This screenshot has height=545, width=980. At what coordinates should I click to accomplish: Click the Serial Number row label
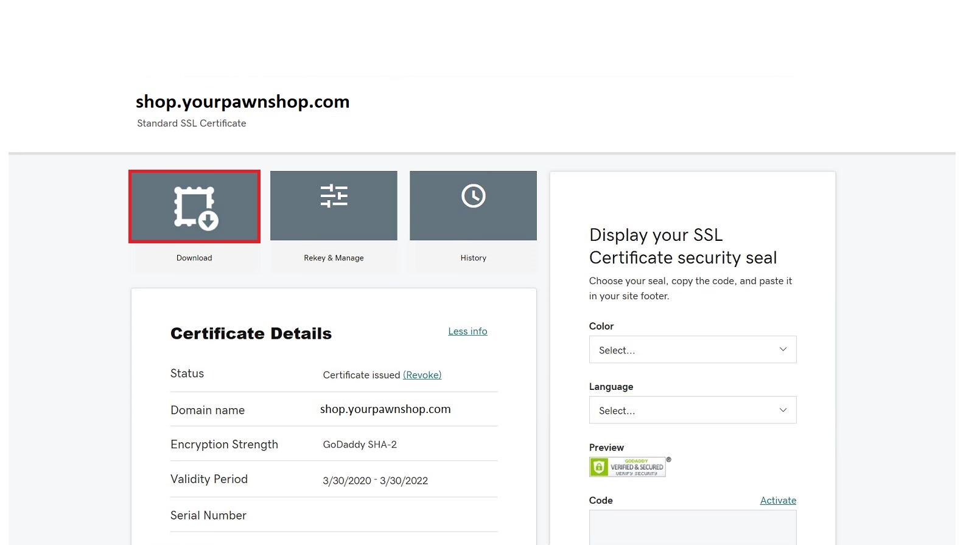pos(208,515)
